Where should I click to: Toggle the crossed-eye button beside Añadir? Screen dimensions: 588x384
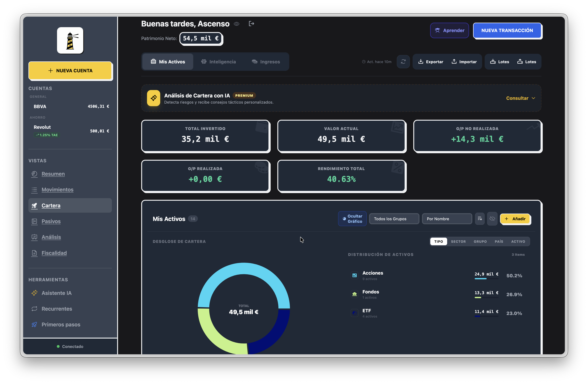[x=492, y=219]
